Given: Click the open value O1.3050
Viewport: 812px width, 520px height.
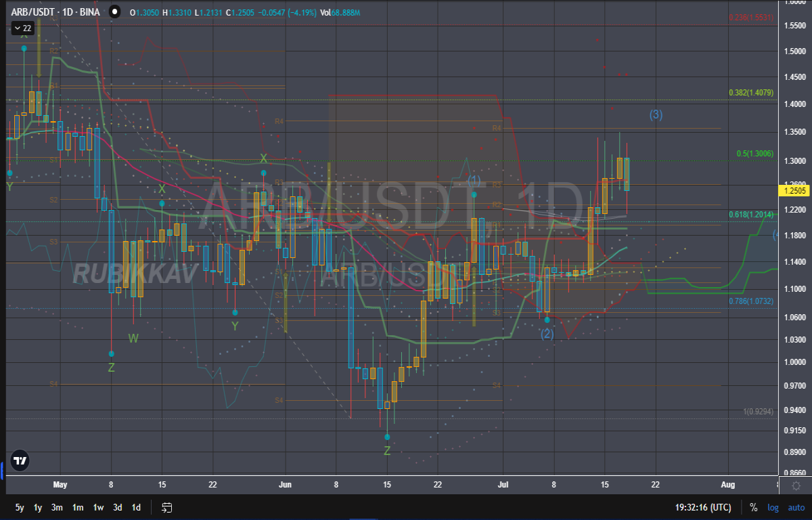Looking at the screenshot, I should (x=145, y=13).
